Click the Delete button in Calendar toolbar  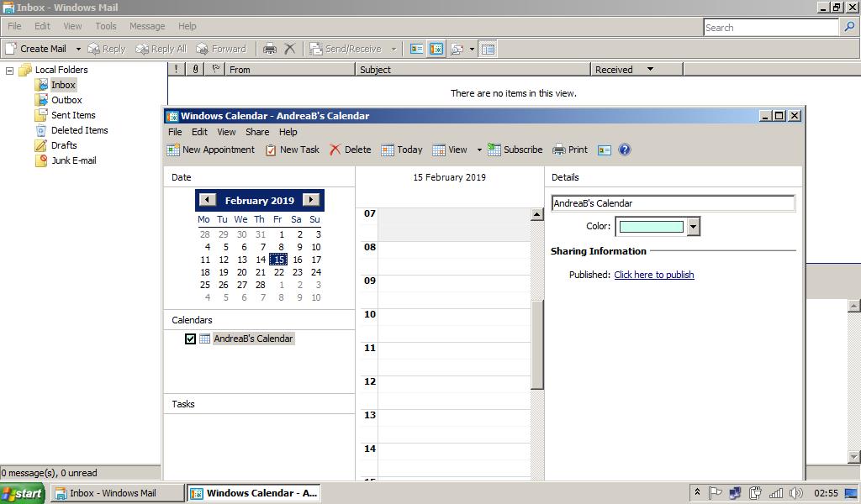(x=351, y=150)
